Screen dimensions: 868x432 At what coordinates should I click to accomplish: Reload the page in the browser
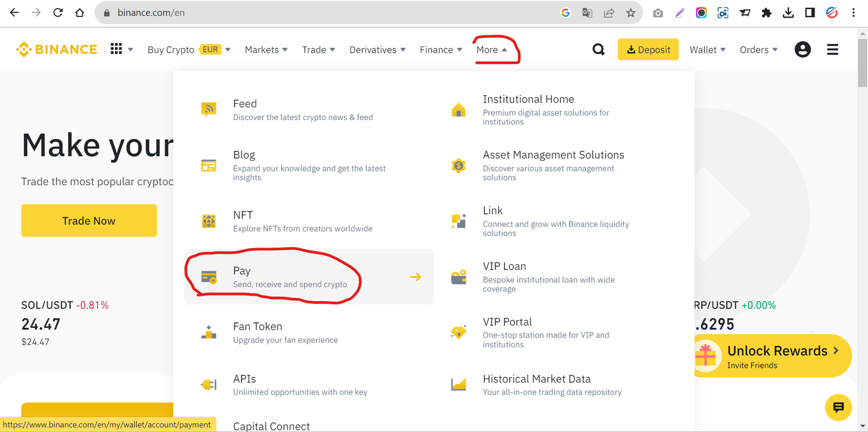tap(58, 12)
